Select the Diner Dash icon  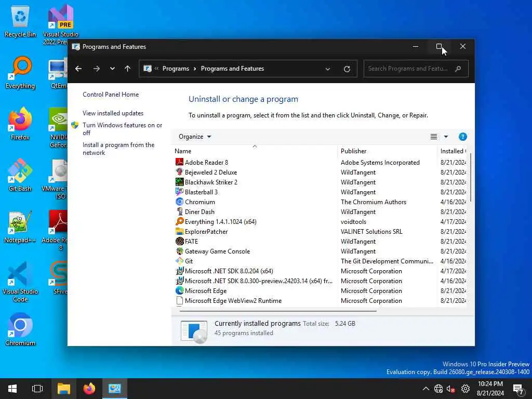coord(179,211)
